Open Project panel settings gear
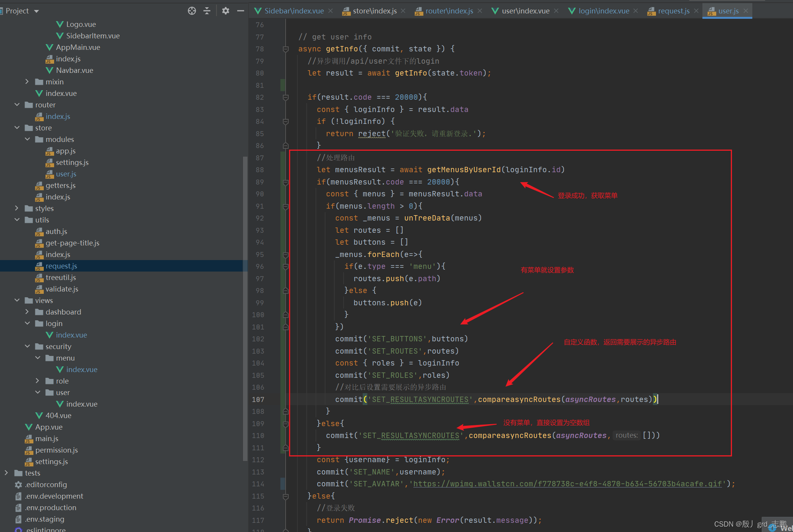This screenshot has width=793, height=532. click(x=226, y=11)
